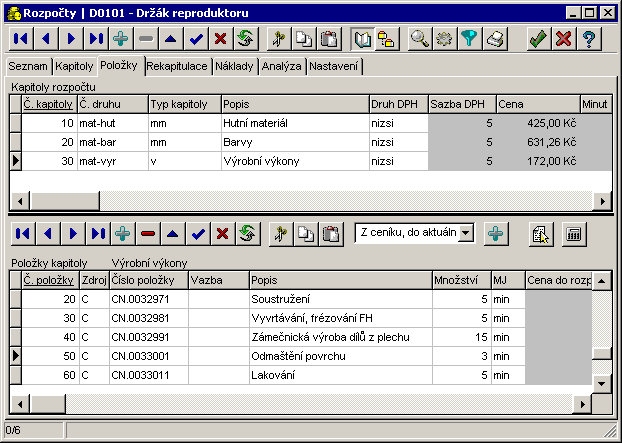
Task: Toggle the open book view button
Action: coord(361,39)
